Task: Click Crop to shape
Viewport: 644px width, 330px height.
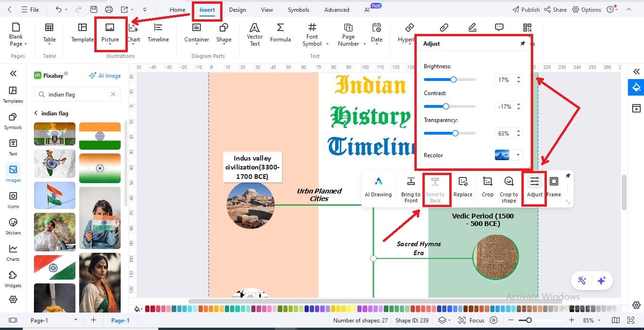Action: pos(509,190)
